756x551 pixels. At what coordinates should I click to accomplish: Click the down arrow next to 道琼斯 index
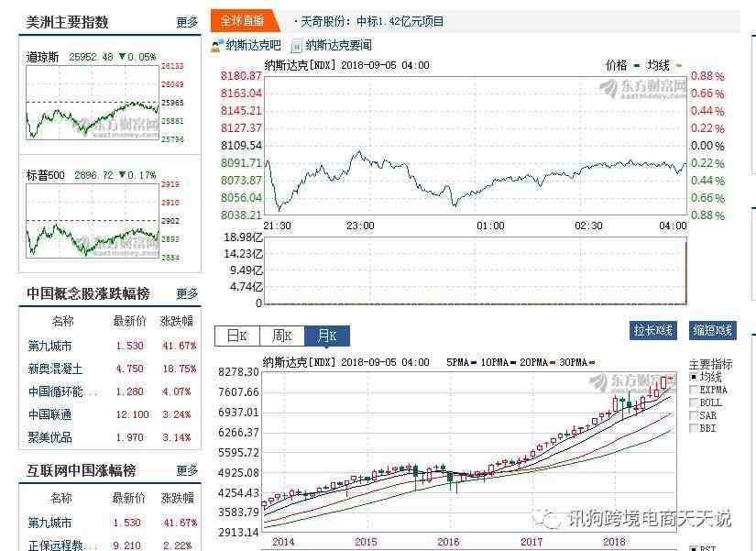tap(122, 57)
